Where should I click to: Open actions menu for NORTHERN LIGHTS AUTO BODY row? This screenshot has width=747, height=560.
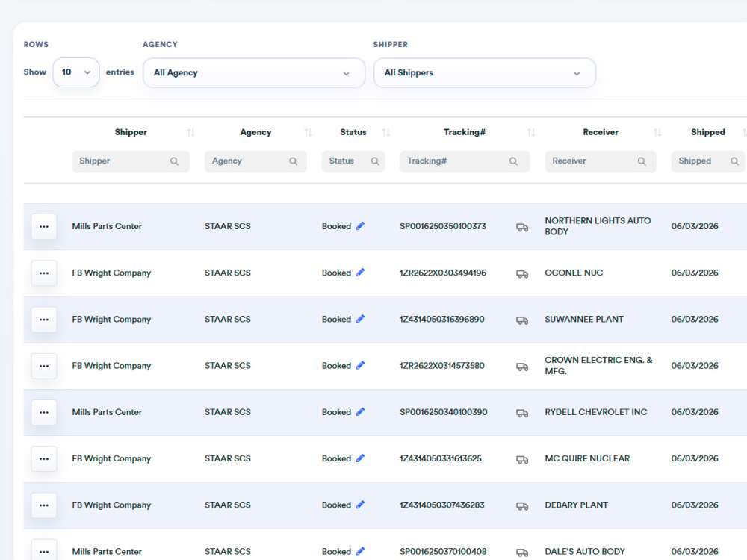point(44,227)
